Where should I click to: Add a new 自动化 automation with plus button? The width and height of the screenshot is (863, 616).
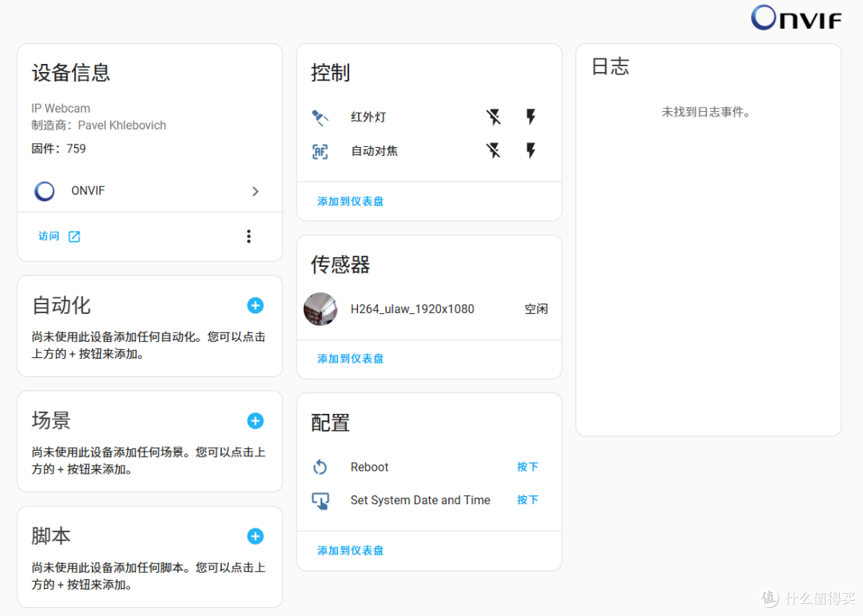click(255, 305)
